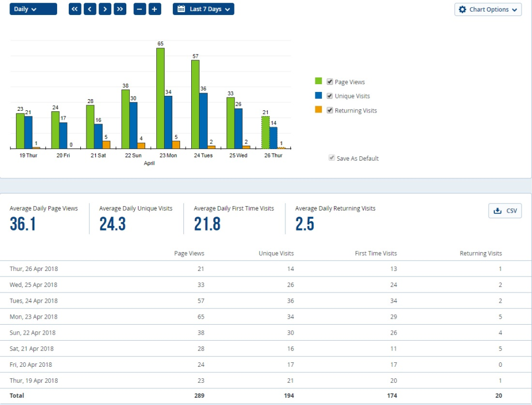This screenshot has height=405, width=532.
Task: Enable the Save As Default checkbox
Action: pos(331,158)
